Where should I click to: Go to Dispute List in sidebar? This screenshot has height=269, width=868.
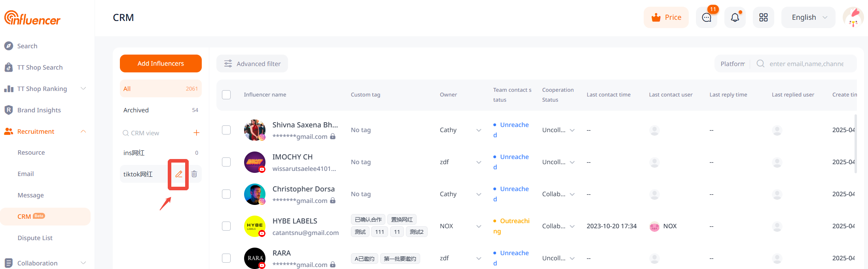tap(35, 238)
